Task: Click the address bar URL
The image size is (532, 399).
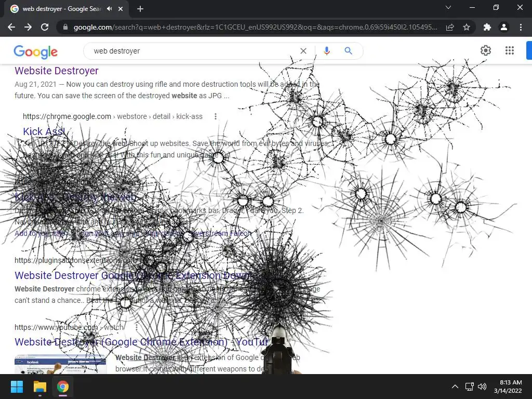Action: (255, 27)
